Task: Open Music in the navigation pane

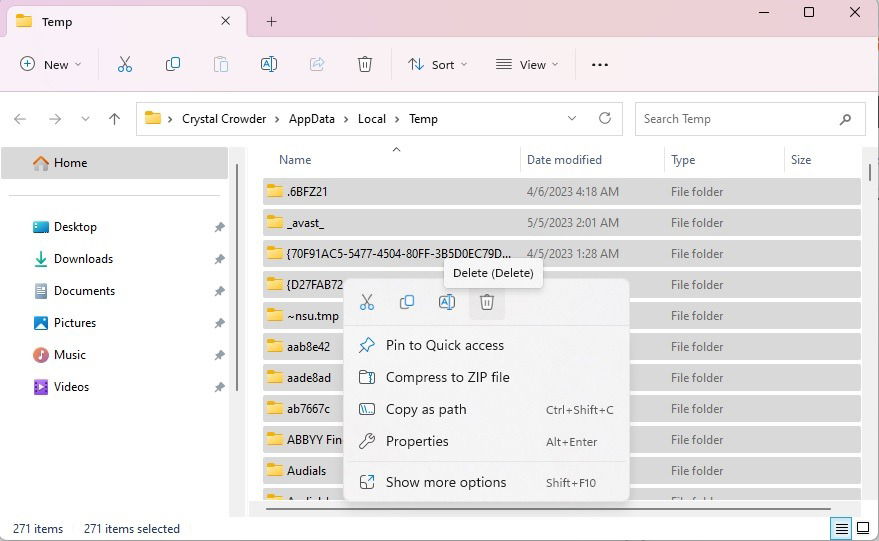Action: 70,355
